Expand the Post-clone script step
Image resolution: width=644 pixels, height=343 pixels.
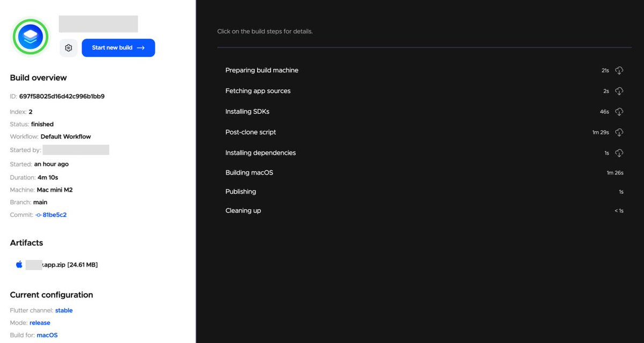click(x=424, y=132)
